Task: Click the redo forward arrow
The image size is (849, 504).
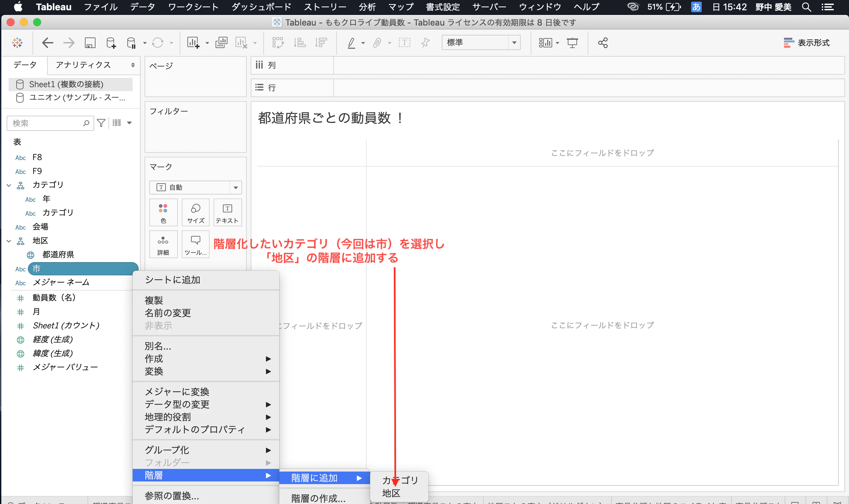Action: coord(69,43)
